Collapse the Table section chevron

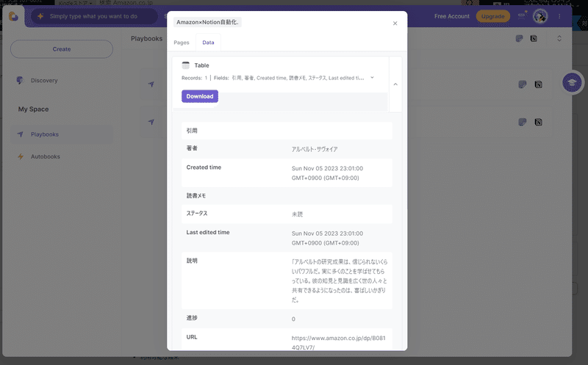(395, 84)
